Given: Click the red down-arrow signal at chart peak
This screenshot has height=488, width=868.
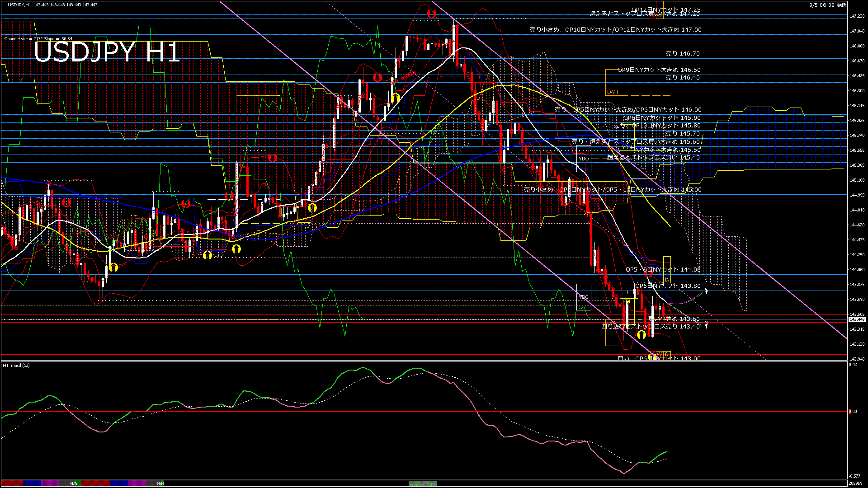Looking at the screenshot, I should point(432,14).
